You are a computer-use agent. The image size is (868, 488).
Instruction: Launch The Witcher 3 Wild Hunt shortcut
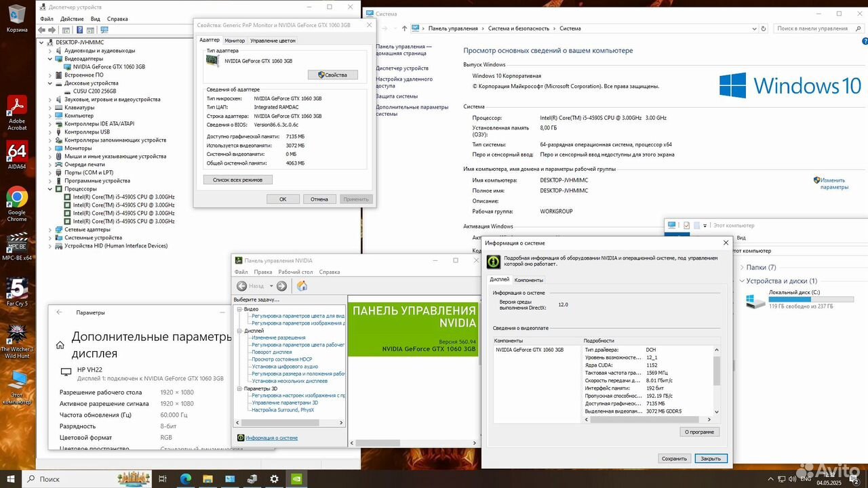[x=17, y=342]
